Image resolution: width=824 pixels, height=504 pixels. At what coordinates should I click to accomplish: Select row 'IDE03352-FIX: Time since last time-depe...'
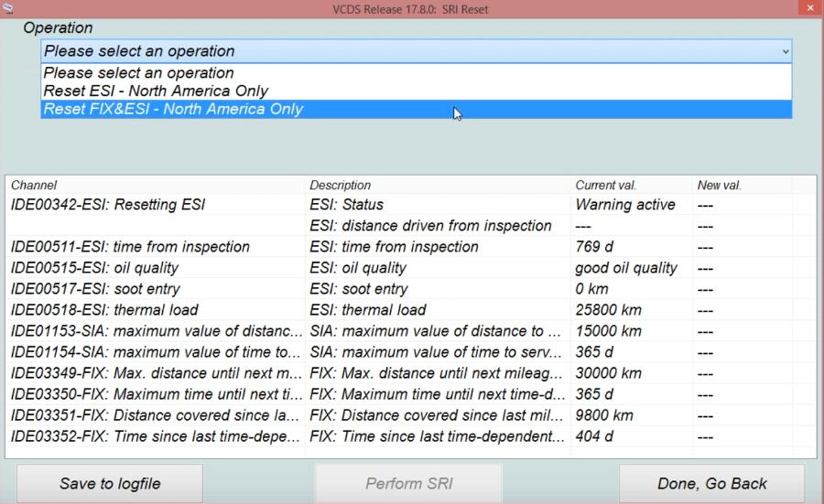(x=411, y=436)
